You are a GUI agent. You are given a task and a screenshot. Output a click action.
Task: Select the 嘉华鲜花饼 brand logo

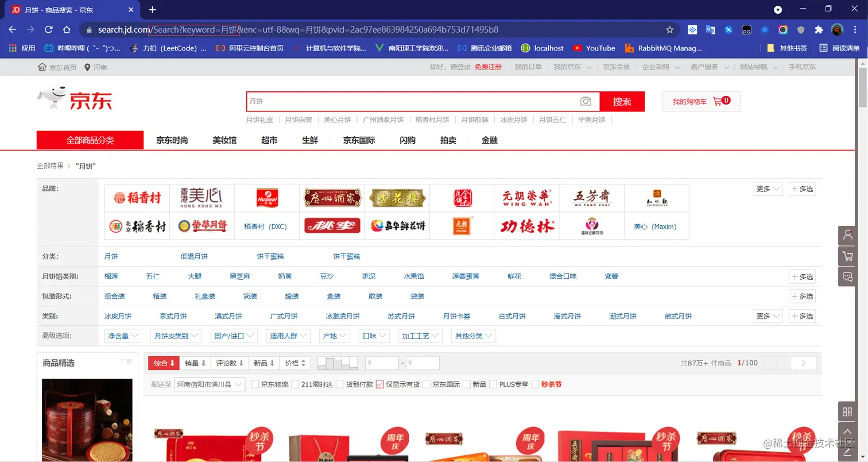point(397,226)
